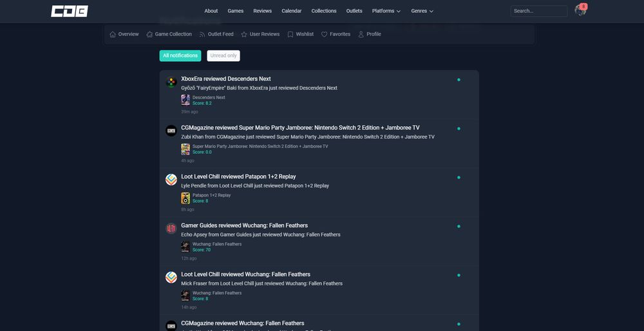
Task: Toggle unread dot on Patapon 1+2 Replay notification
Action: (459, 177)
